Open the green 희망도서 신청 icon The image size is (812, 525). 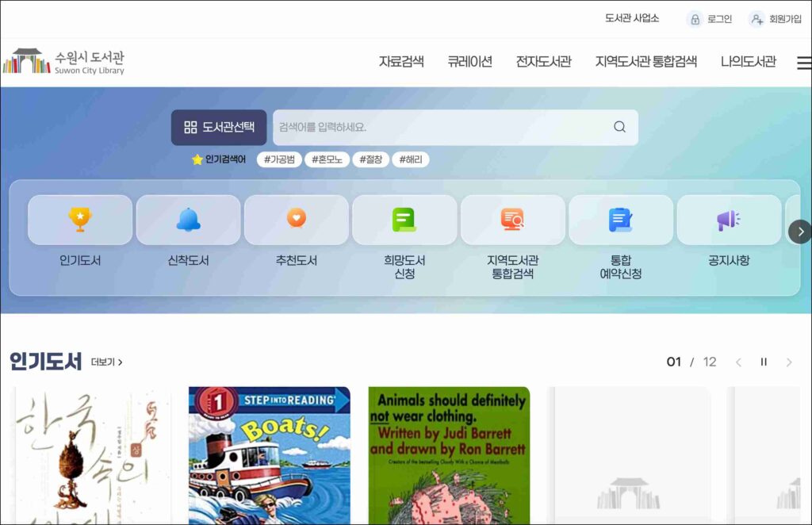tap(404, 220)
